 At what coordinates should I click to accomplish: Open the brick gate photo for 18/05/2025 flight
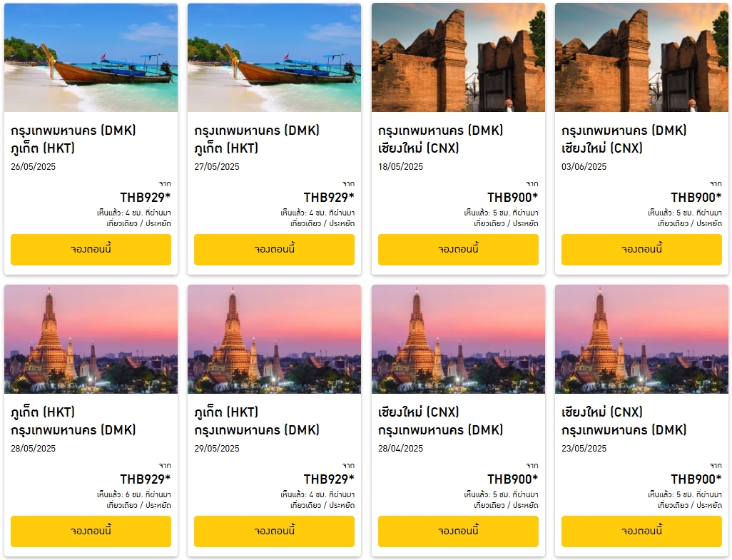coord(458,58)
